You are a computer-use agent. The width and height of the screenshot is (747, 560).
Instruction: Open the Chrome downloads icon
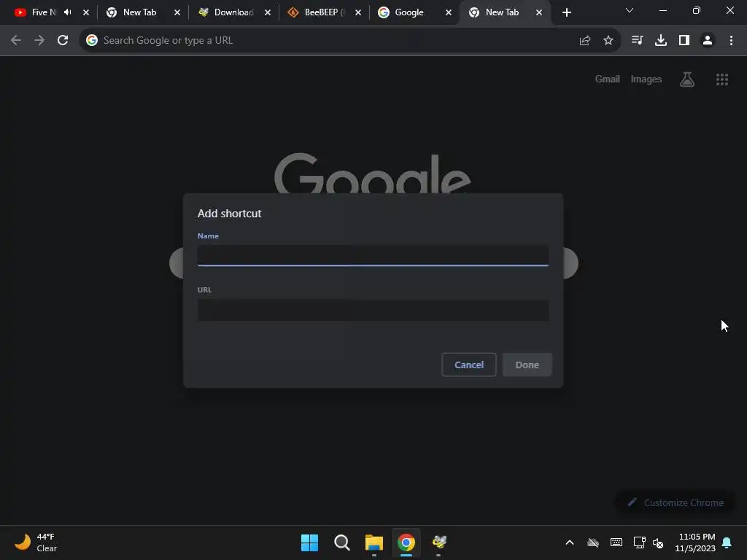661,41
